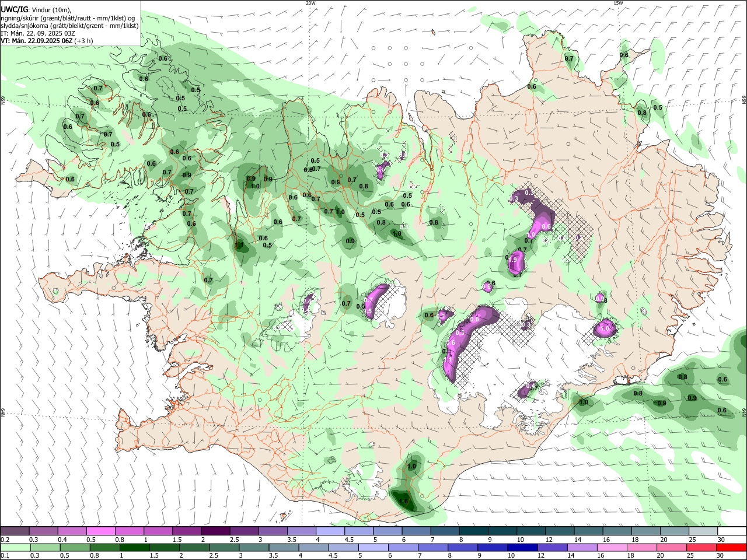
Task: Pick the pure red 30+ rain legend swatch
Action: click(731, 547)
